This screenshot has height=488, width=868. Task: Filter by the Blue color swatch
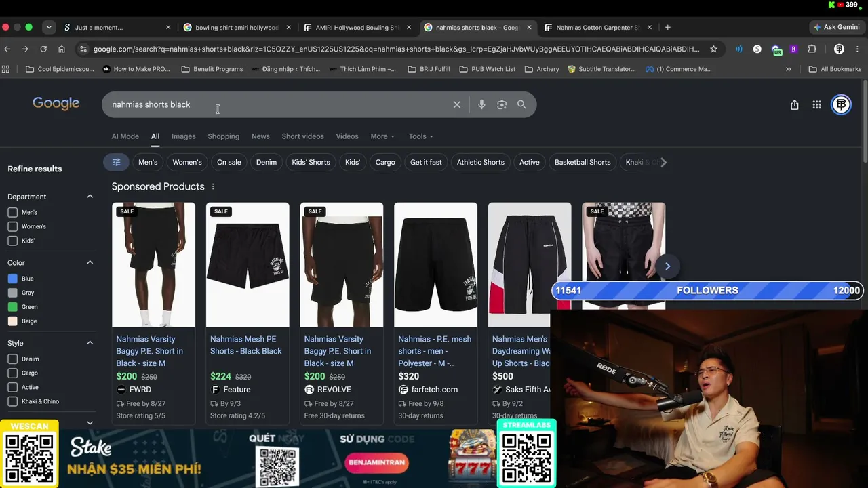coord(12,279)
